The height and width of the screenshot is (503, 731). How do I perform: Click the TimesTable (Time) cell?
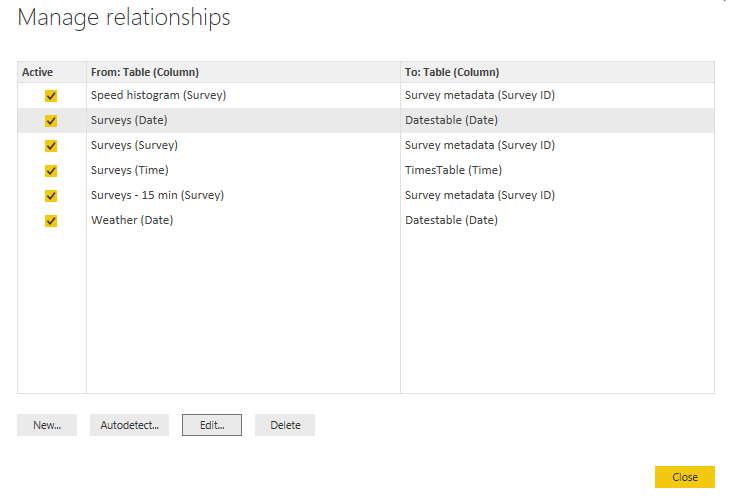click(453, 171)
